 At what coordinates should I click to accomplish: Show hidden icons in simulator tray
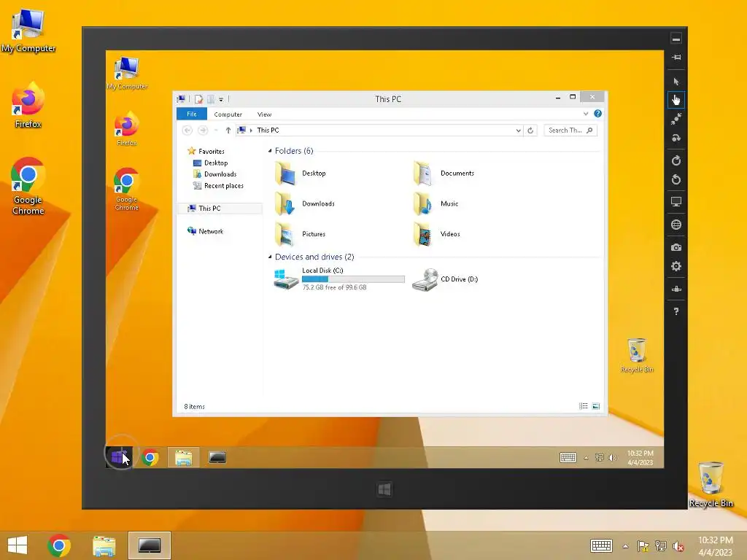point(586,458)
